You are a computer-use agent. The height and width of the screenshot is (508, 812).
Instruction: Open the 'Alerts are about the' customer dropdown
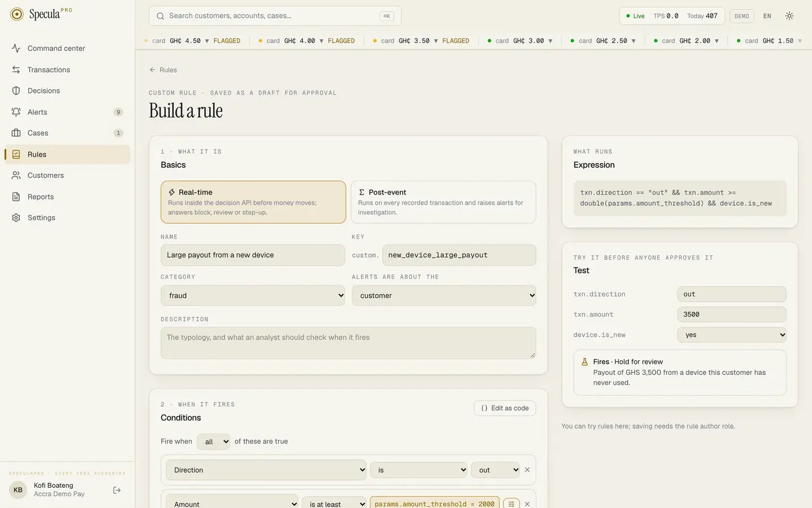click(444, 296)
